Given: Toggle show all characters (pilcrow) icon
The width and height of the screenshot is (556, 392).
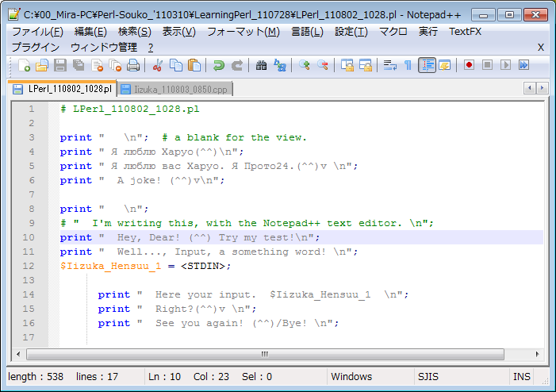Looking at the screenshot, I should [408, 65].
